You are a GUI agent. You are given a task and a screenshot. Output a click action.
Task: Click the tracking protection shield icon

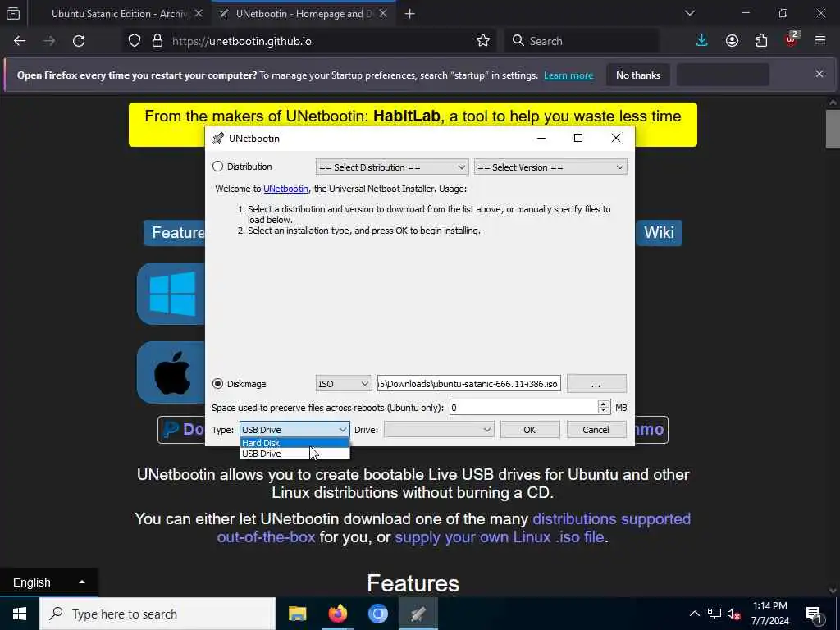tap(135, 41)
